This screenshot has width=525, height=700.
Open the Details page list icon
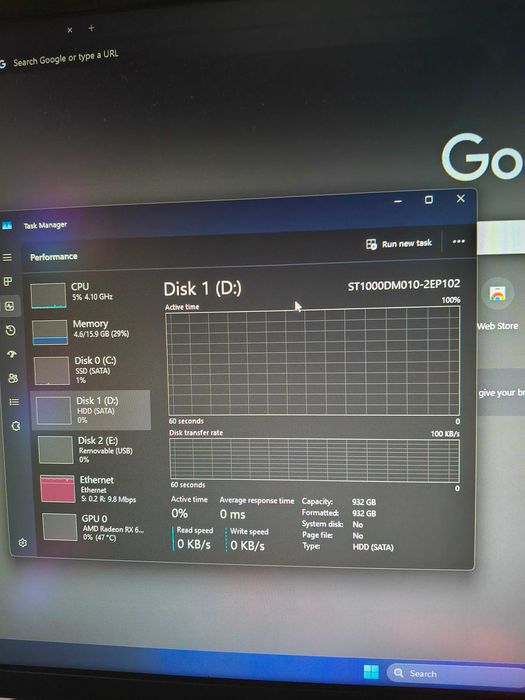(14, 402)
